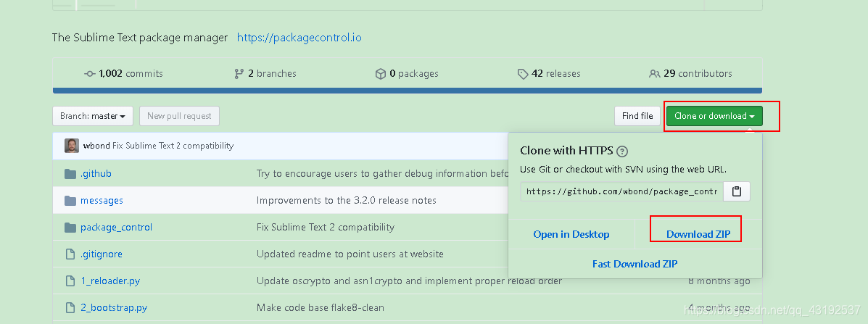Open 'Updated readme to point users at website' commit

[x=350, y=254]
